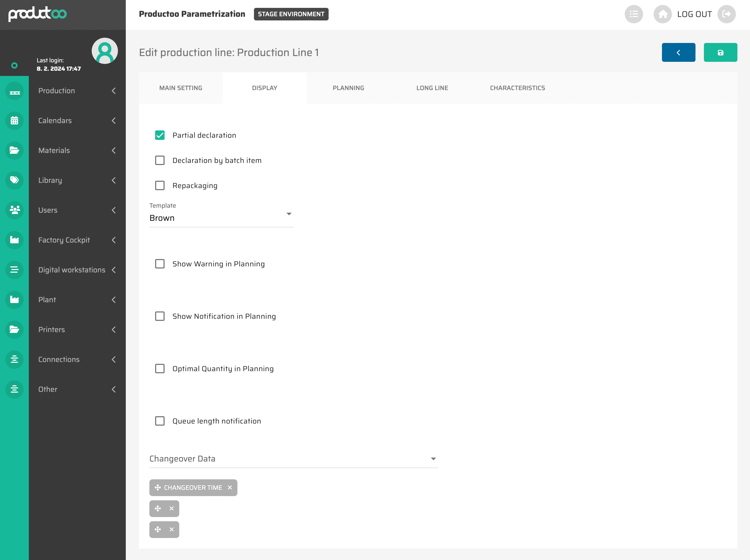Screen dimensions: 750x560
Task: Click the blue back arrow button
Action: point(678,53)
